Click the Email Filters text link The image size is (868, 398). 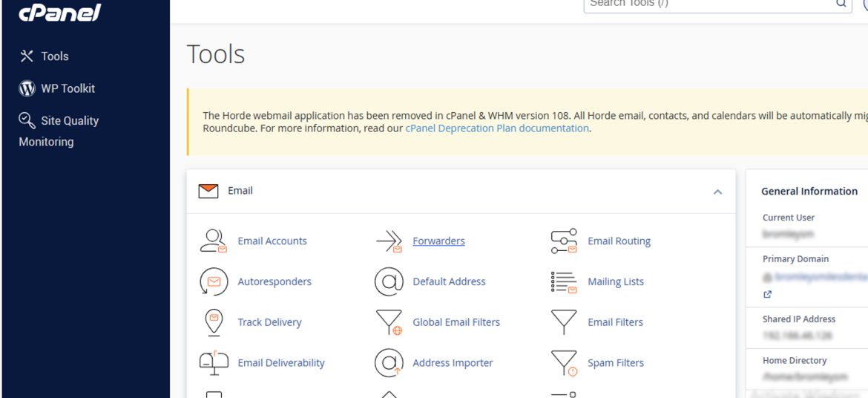click(x=615, y=322)
